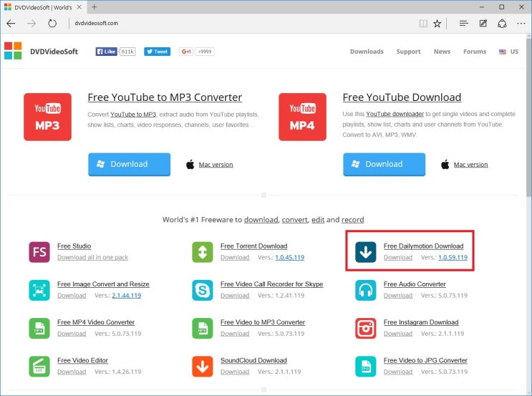Open US language selector
The width and height of the screenshot is (532, 396).
tap(508, 52)
